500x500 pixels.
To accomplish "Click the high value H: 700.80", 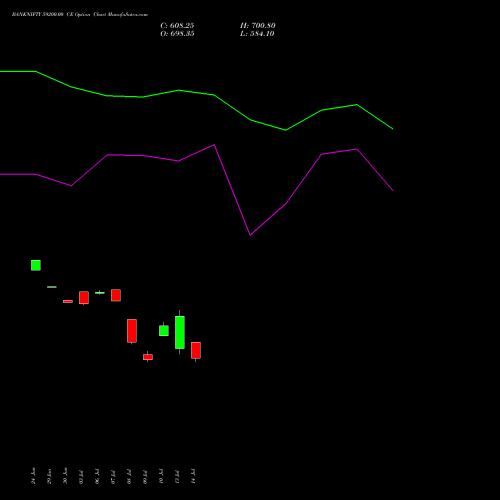I will 258,26.
